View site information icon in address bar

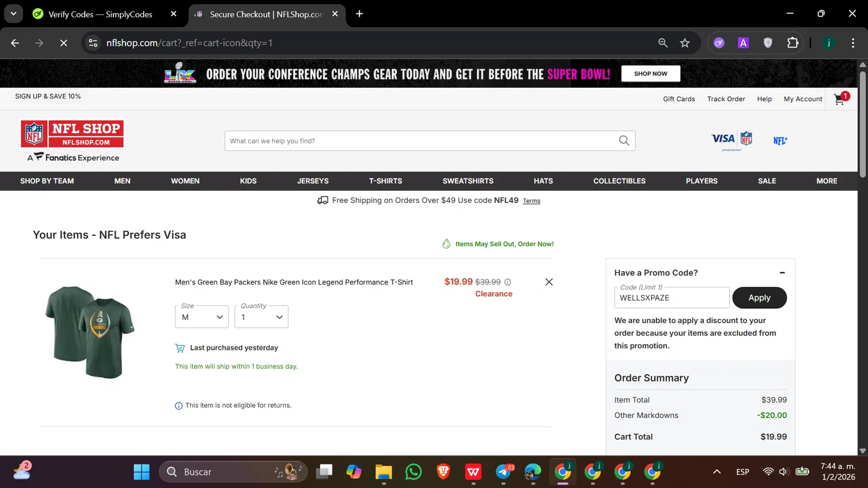coord(93,43)
